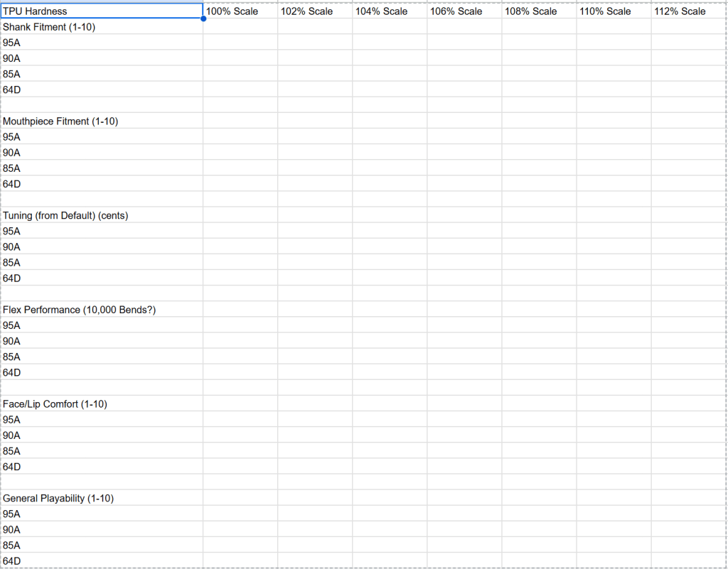The image size is (728, 569).
Task: Select the 100% Scale column header cell
Action: (240, 11)
